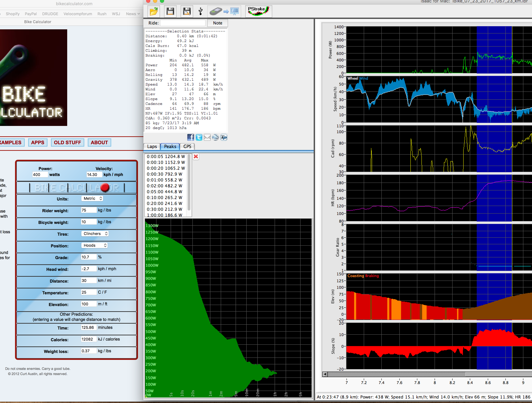Select 0:00:05 1204.8 W peak row
Viewport: 532px width, 403px height.
tap(166, 156)
